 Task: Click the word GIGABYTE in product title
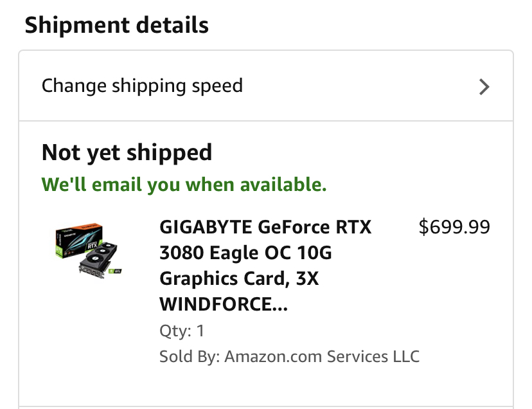[206, 228]
